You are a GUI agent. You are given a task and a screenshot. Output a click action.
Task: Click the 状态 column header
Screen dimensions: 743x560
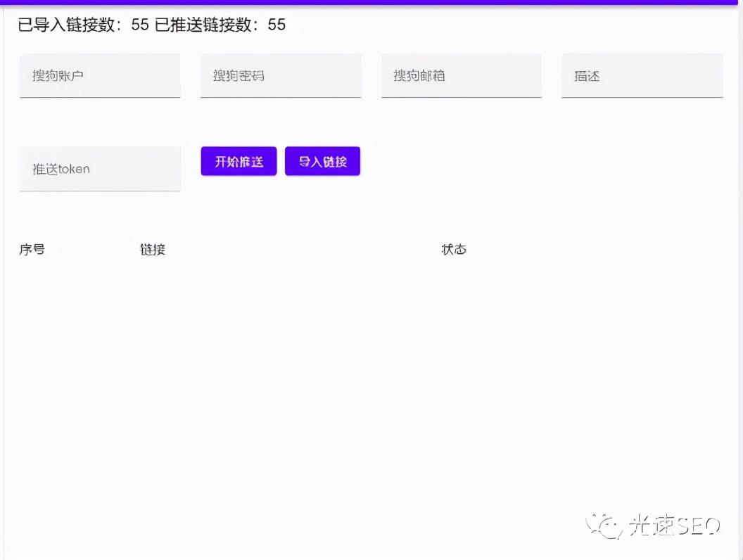coord(454,250)
